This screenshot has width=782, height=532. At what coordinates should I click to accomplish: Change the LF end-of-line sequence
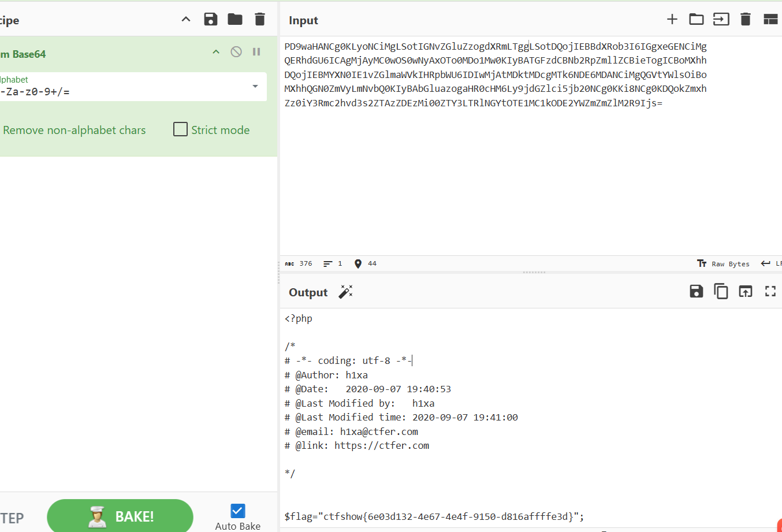point(772,263)
